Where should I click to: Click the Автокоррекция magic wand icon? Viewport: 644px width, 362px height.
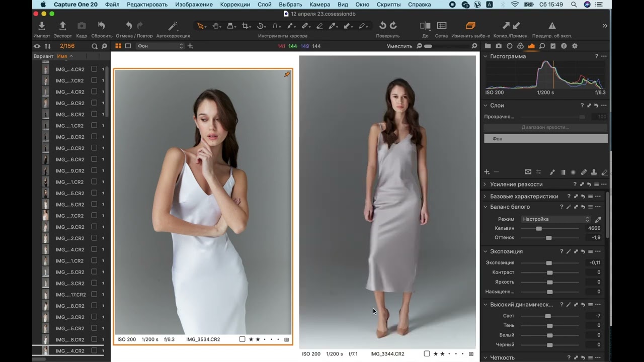173,26
